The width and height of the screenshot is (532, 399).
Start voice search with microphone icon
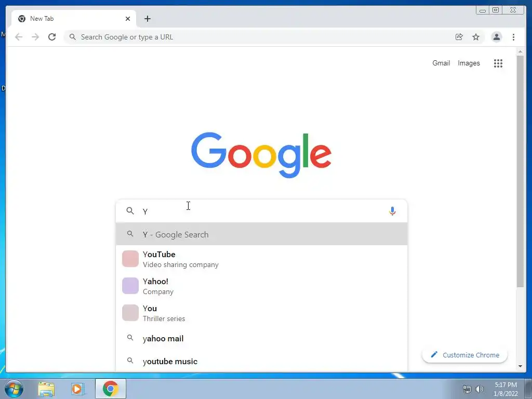[392, 211]
